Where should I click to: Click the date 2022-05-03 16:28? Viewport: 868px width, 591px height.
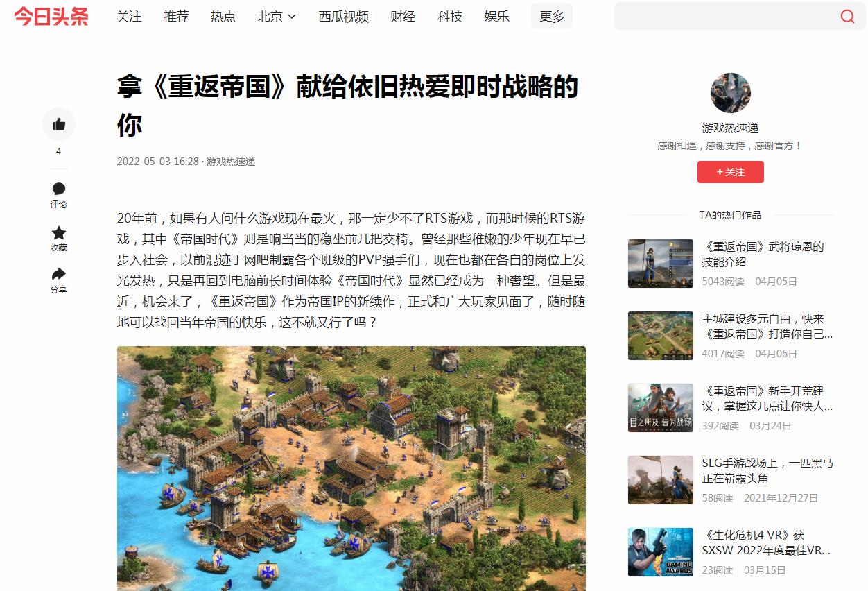point(158,162)
